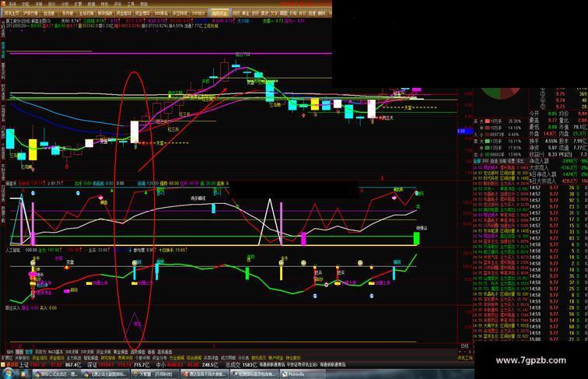Open the 帮助 menu in the menu bar

point(144,4)
